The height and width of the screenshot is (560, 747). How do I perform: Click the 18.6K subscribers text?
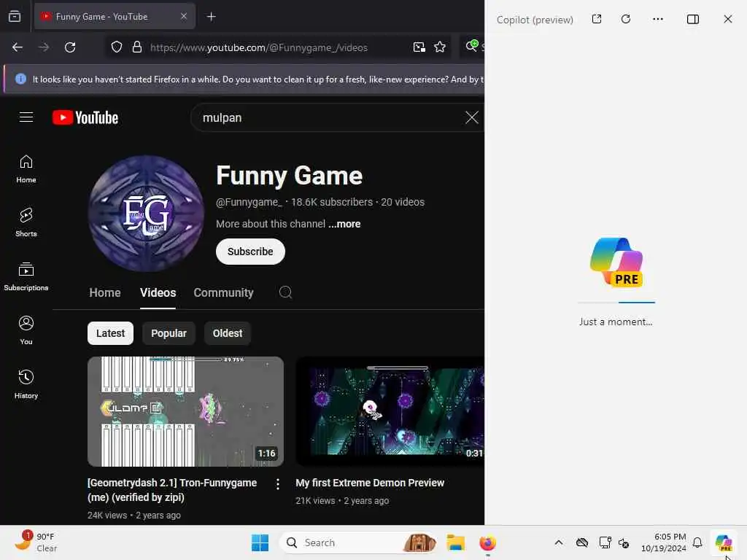[x=332, y=203]
